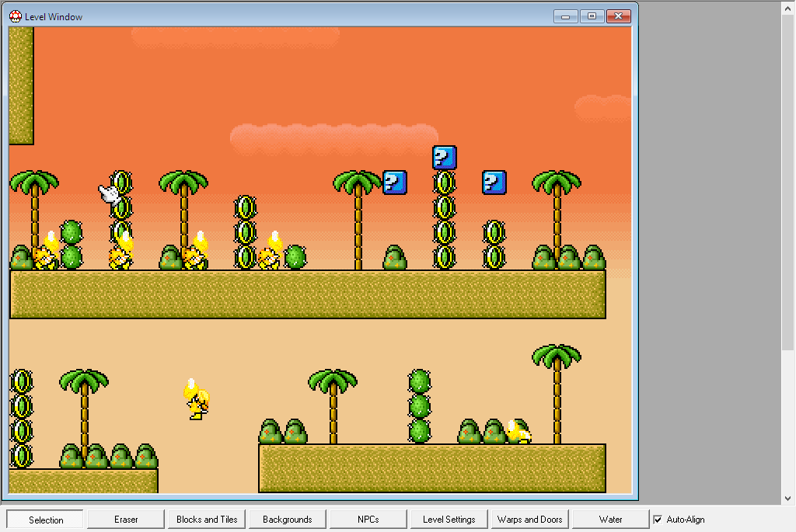Toggle the Auto-Align checkbox

pos(658,520)
